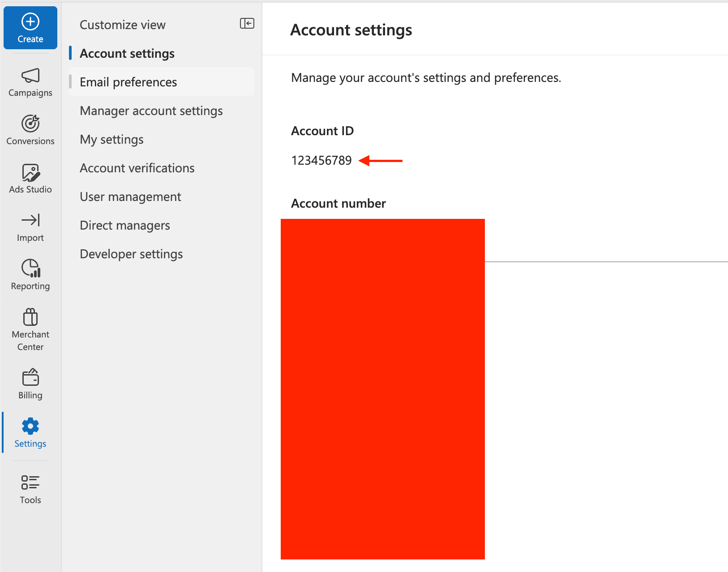Select the Conversions icon
The image size is (728, 572).
pos(30,130)
